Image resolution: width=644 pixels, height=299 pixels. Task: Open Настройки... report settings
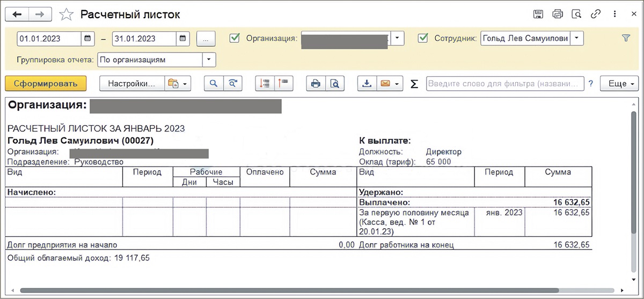click(x=131, y=83)
